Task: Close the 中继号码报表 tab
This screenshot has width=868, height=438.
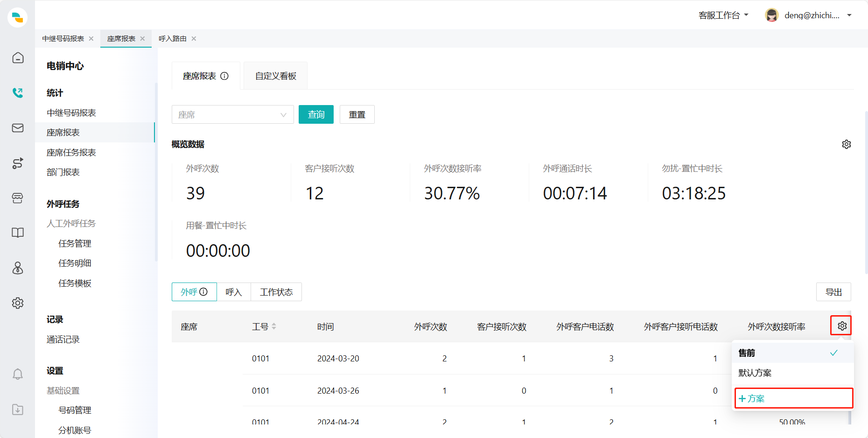Action: [x=91, y=39]
